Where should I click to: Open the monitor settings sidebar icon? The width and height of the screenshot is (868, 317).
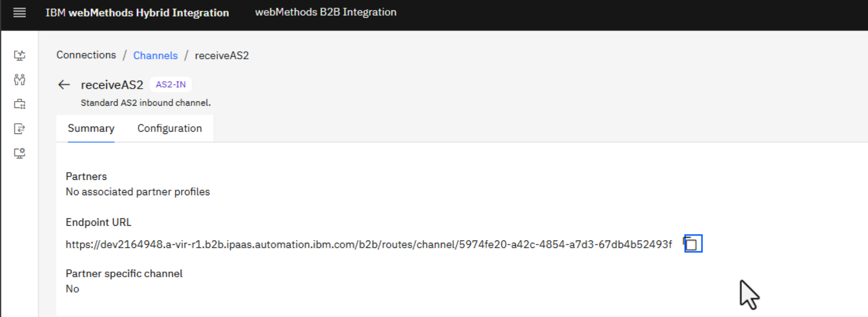[19, 153]
